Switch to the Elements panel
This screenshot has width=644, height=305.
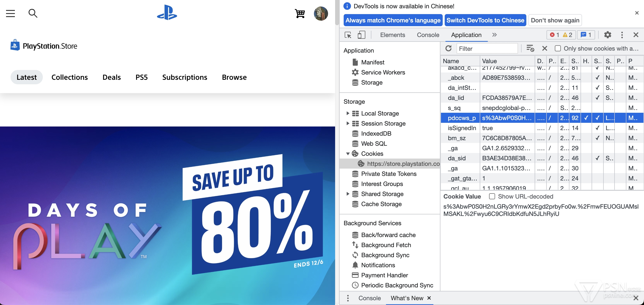click(x=393, y=35)
